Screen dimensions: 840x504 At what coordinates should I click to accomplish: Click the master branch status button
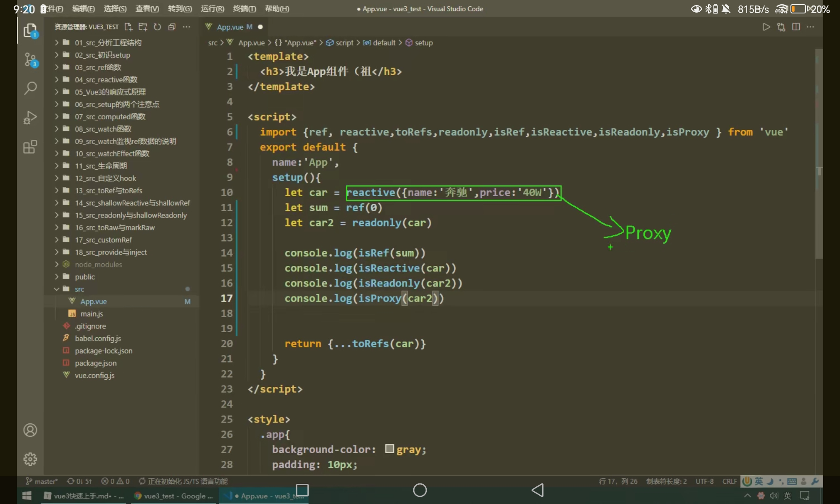(42, 481)
